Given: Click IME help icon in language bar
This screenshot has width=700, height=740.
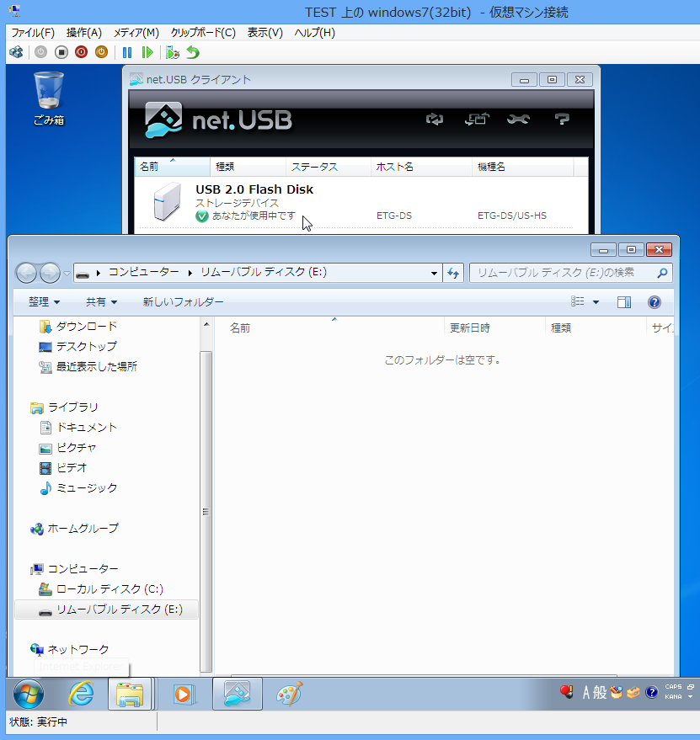Looking at the screenshot, I should pyautogui.click(x=652, y=692).
